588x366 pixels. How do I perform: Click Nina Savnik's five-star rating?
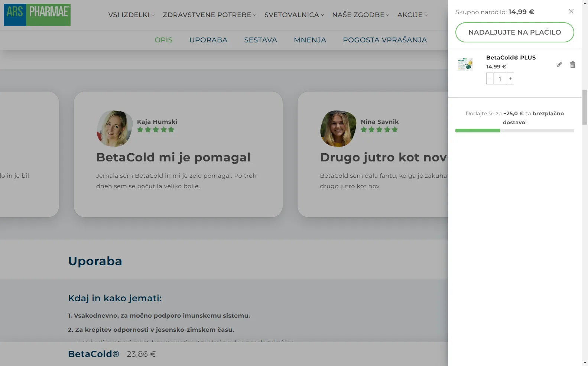(379, 130)
